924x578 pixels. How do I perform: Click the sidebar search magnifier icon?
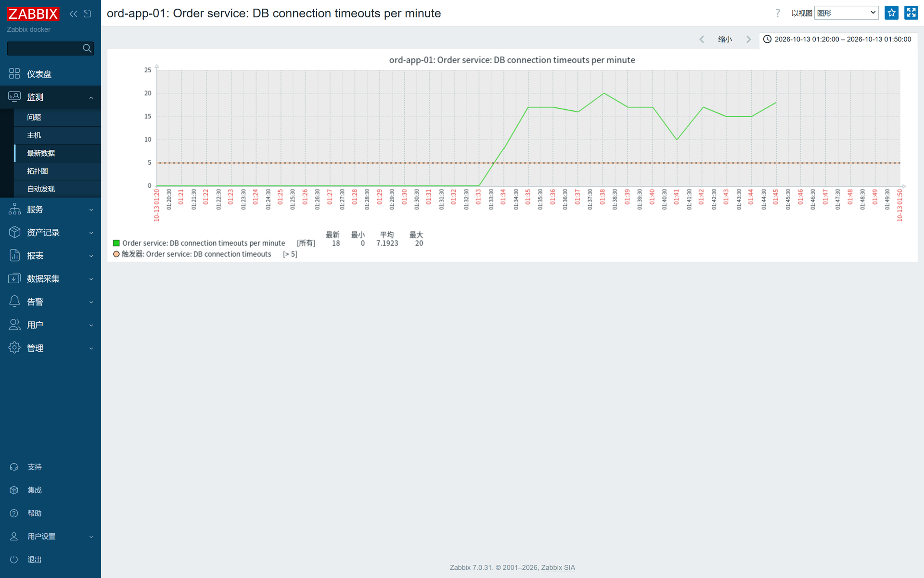[x=87, y=48]
